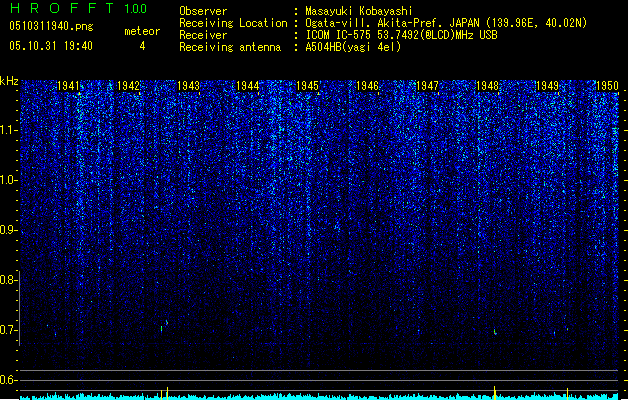The width and height of the screenshot is (629, 400).
Task: Click the 1945 time marker
Action: pyautogui.click(x=307, y=86)
